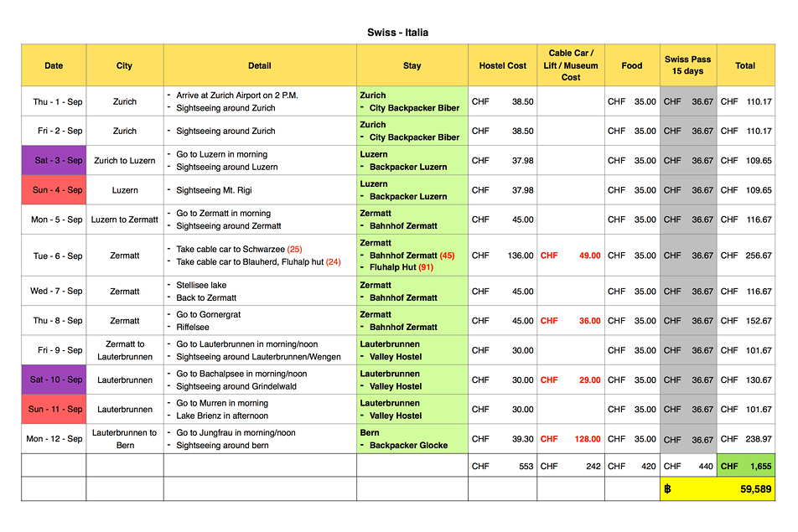Select the 'Wed - 7 - Sep' date cell

pos(54,291)
